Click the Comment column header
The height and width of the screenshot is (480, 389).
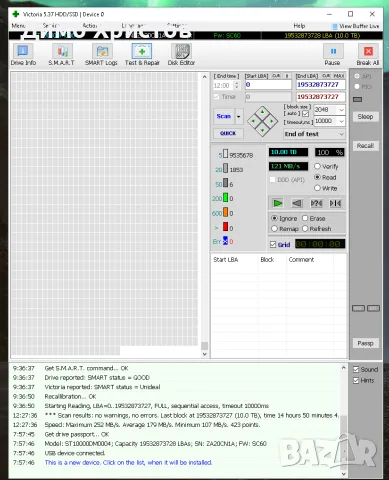tap(301, 259)
